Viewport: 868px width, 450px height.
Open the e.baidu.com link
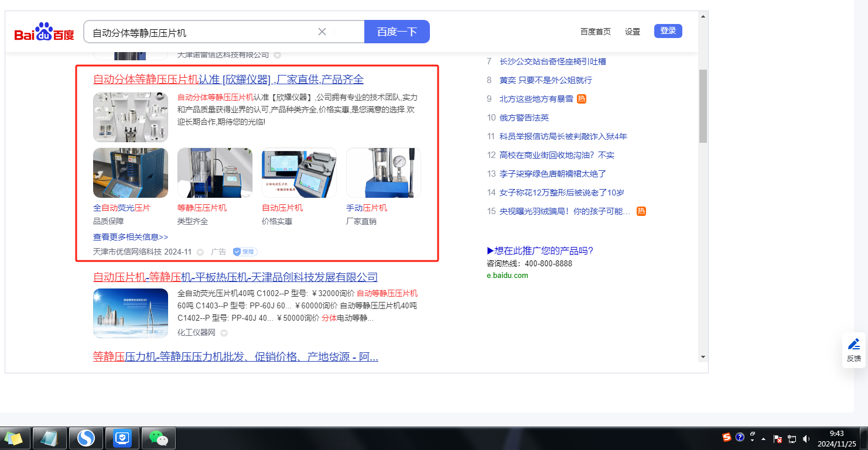(507, 276)
